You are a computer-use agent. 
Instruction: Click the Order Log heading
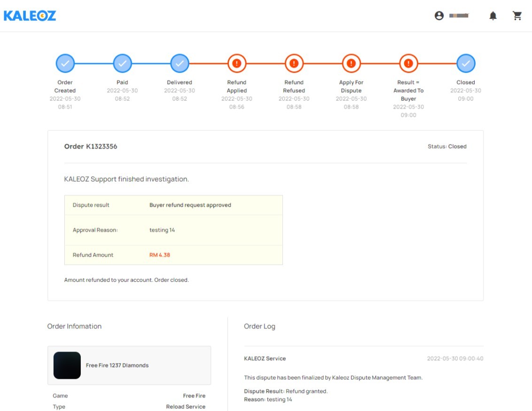coord(259,326)
